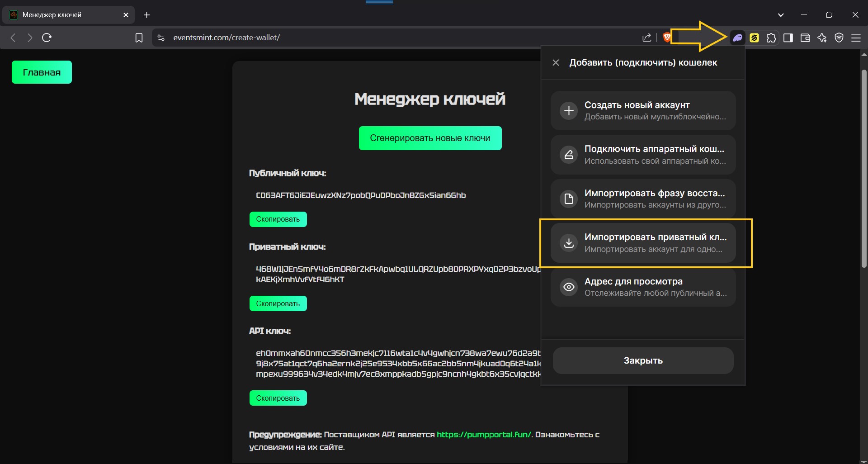
Task: Open site settings icon beside the URL
Action: click(x=161, y=38)
